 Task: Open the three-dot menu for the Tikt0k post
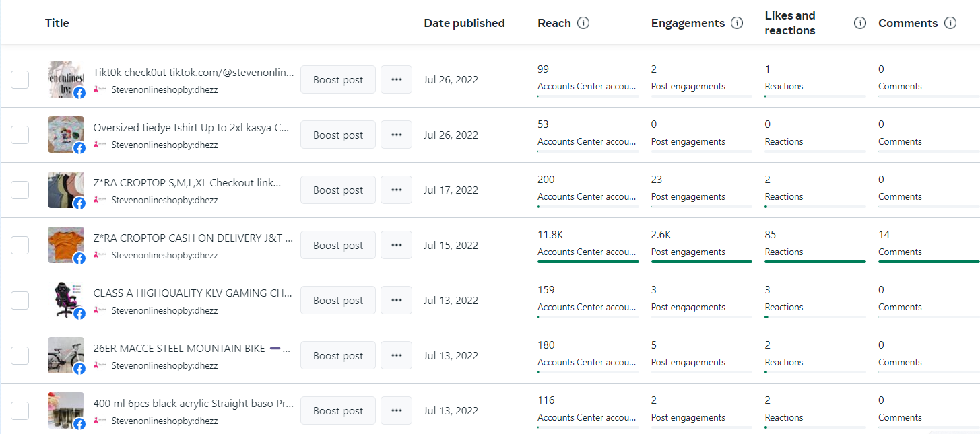(x=396, y=79)
